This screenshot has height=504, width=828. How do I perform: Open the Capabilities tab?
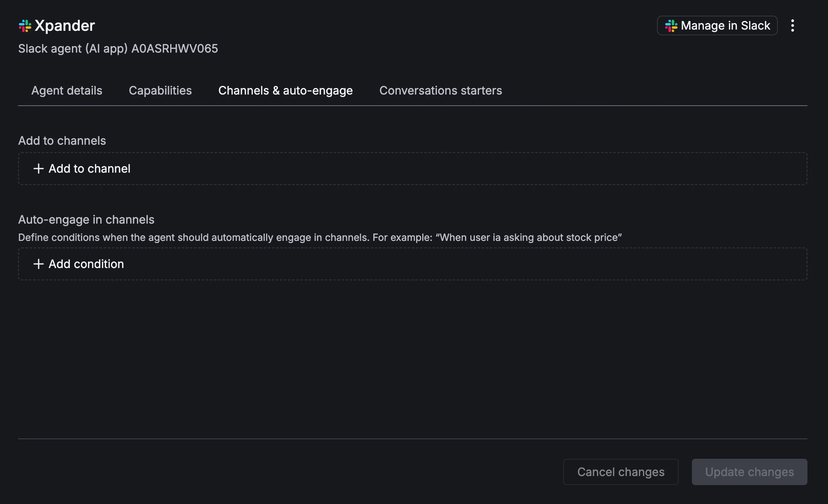click(x=160, y=90)
